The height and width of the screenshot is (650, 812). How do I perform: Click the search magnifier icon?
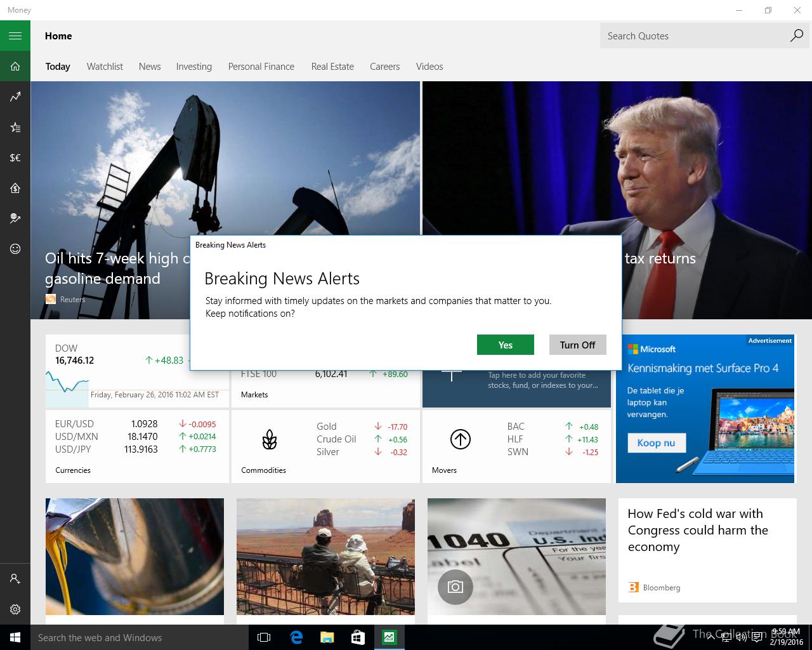pyautogui.click(x=796, y=36)
